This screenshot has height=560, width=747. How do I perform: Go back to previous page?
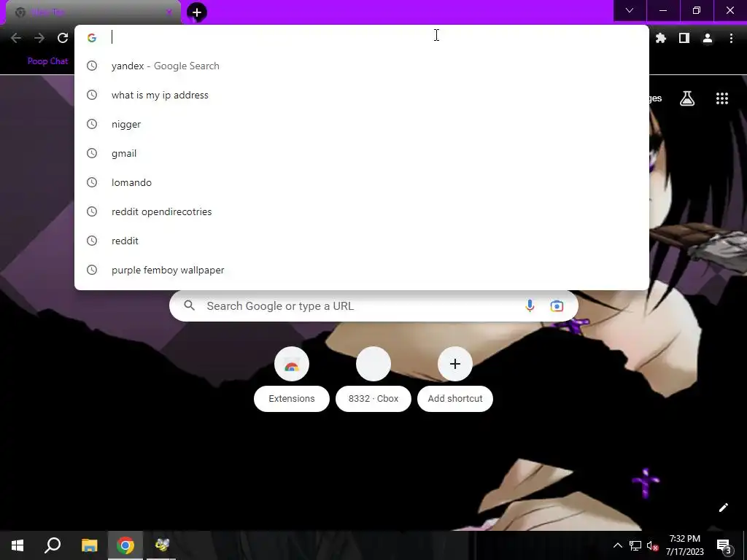tap(16, 38)
